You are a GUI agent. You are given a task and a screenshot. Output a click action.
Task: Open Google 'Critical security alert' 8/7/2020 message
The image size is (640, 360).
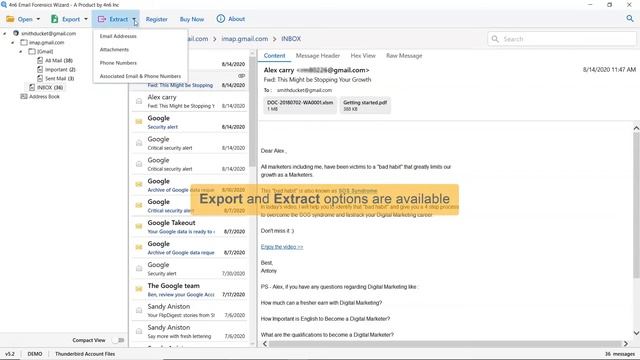[189, 206]
